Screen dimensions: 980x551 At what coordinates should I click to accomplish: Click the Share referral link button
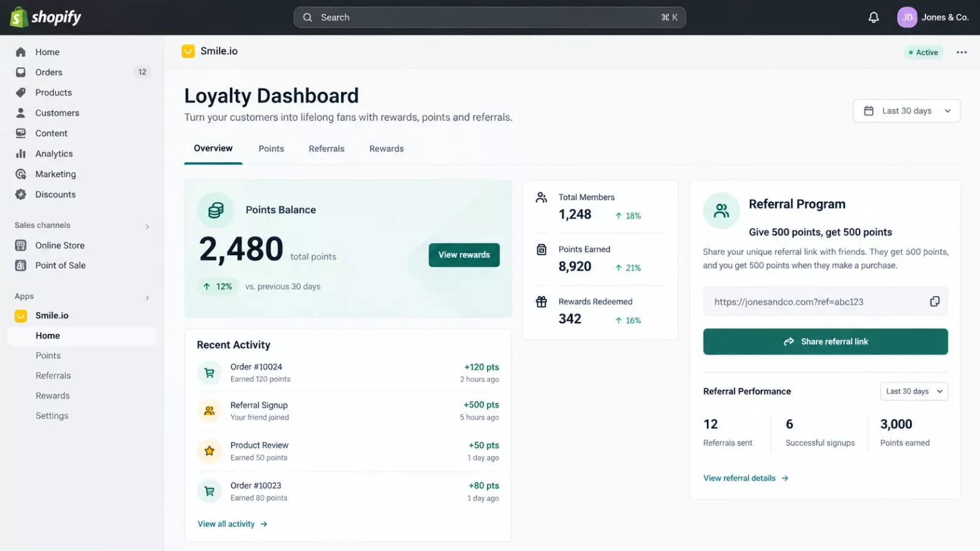coord(826,342)
